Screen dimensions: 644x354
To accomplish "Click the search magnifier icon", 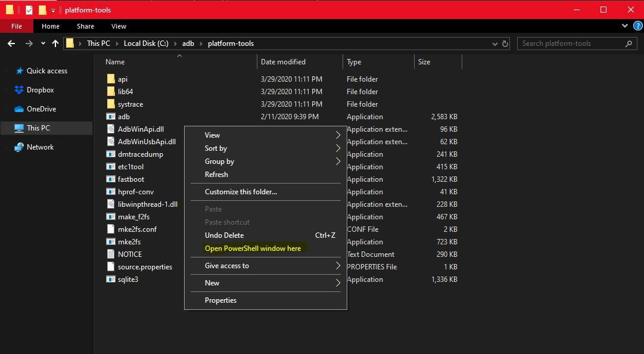I will point(629,44).
